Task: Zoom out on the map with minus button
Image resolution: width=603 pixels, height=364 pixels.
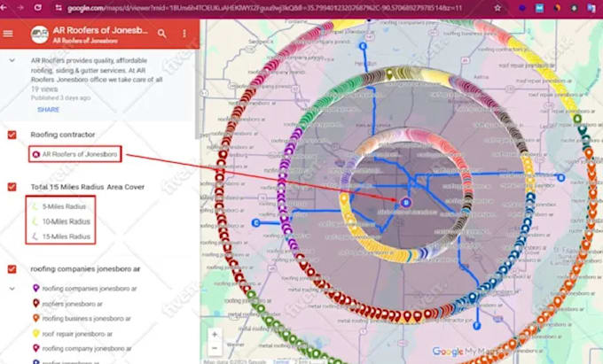Action: click(215, 348)
